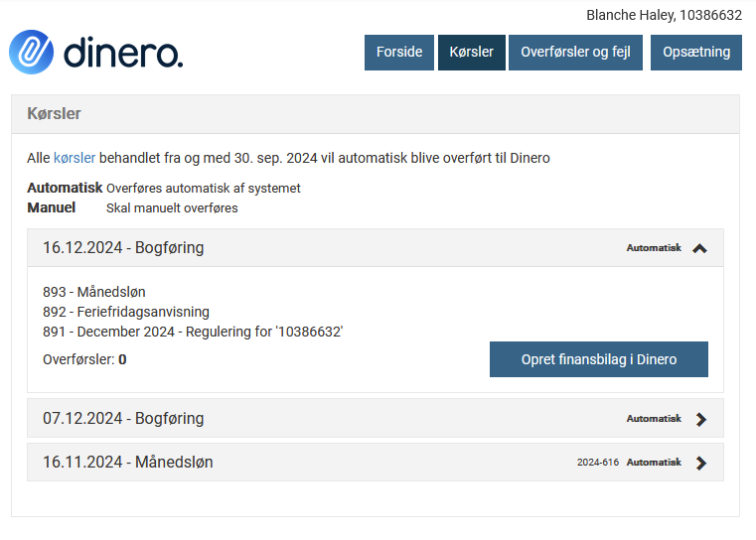Select the 891 - December 2024 Regulering line

tap(193, 332)
